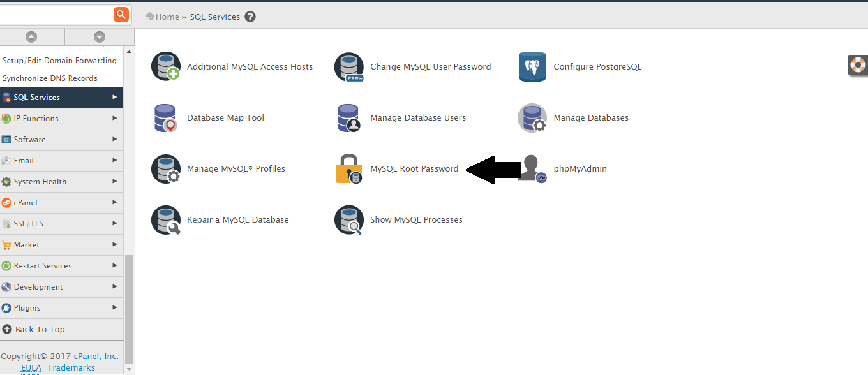Click the phpMyAdmin user icon
868x375 pixels.
tap(532, 169)
